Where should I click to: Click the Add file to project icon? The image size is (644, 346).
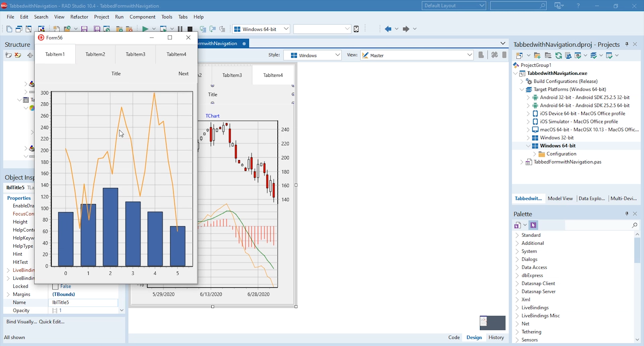(x=119, y=29)
